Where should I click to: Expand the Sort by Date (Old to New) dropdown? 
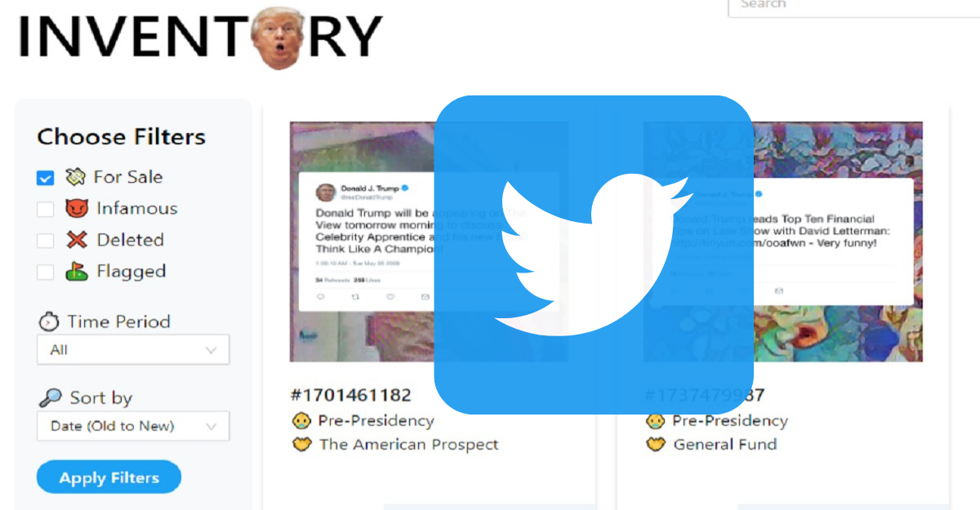133,426
